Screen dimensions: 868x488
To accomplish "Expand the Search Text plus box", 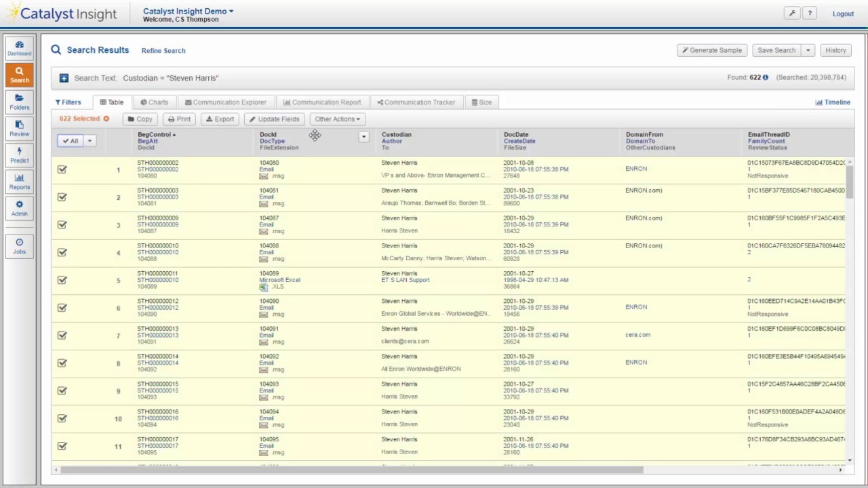I will click(x=64, y=78).
